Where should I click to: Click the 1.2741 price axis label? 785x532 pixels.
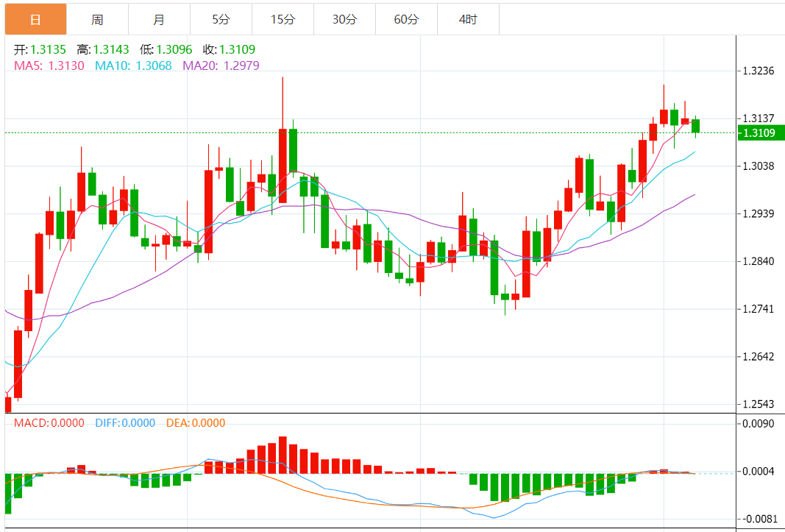759,309
